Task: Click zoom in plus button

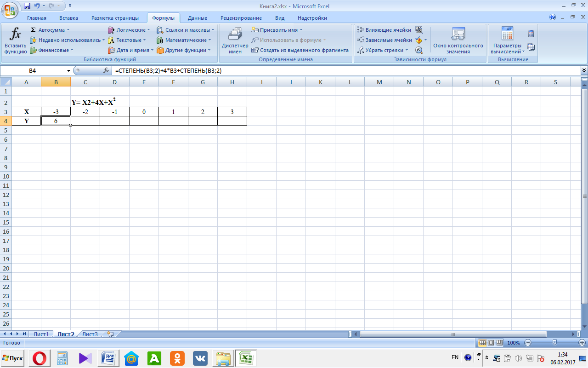Action: pyautogui.click(x=582, y=343)
